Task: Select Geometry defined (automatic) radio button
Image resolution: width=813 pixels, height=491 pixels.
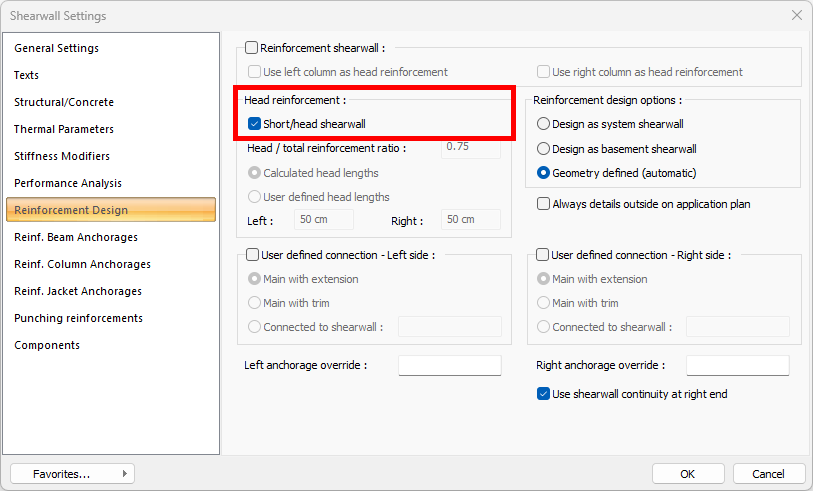Action: point(544,173)
